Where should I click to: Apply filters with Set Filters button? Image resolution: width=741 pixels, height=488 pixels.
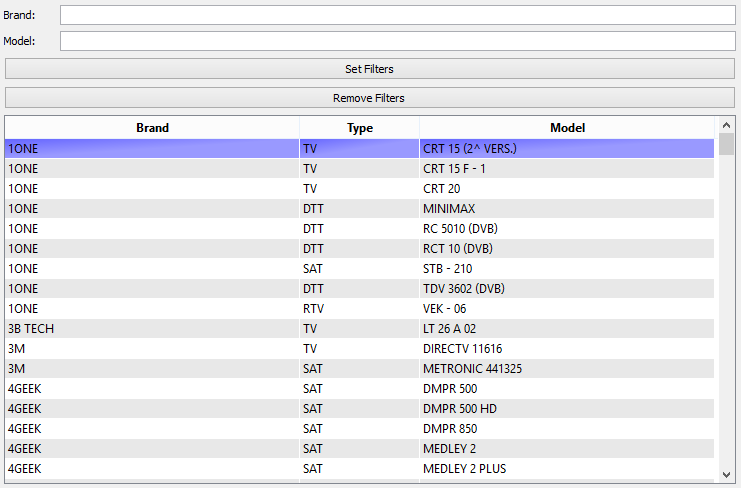[x=370, y=69]
